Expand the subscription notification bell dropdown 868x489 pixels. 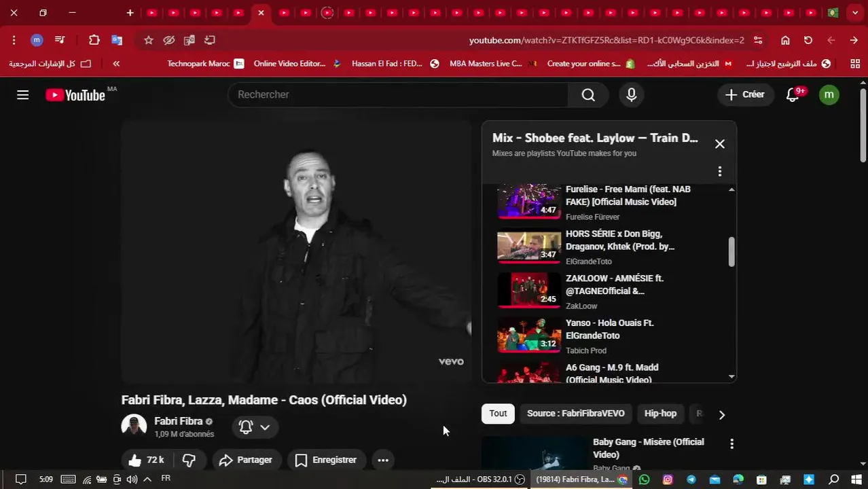pyautogui.click(x=255, y=427)
